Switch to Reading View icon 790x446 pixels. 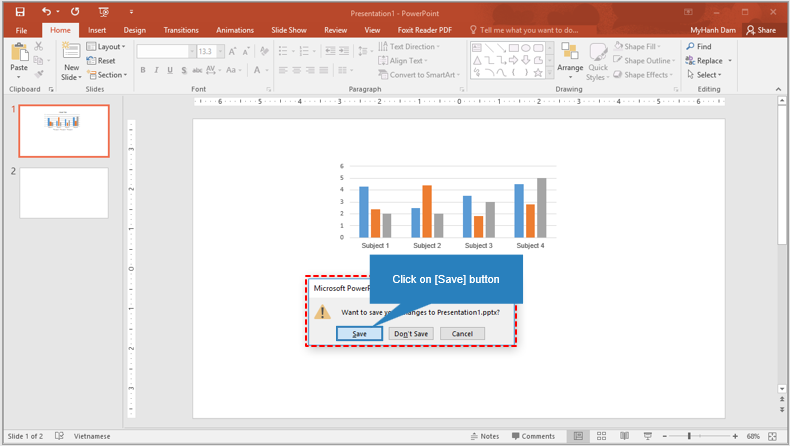coord(625,436)
